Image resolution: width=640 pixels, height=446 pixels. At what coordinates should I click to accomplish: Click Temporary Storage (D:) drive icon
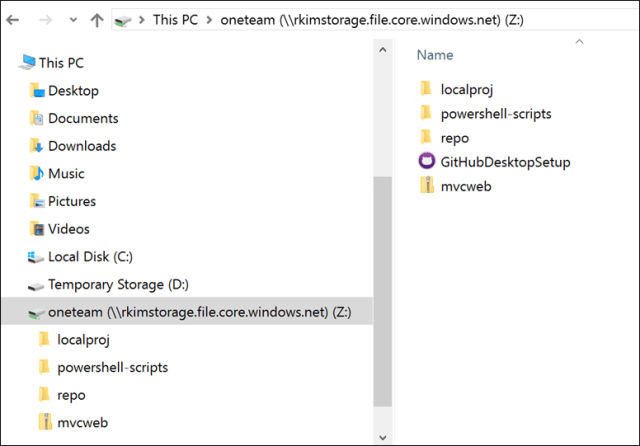click(36, 286)
